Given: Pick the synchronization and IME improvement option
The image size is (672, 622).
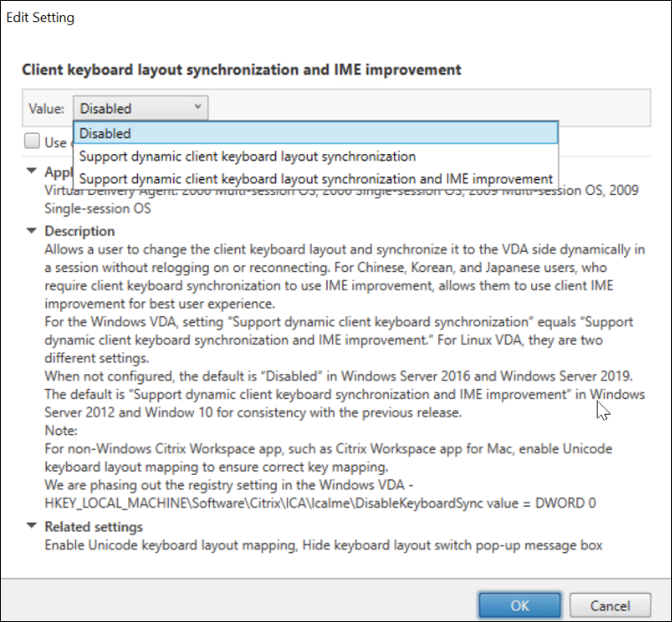Looking at the screenshot, I should pos(315,178).
